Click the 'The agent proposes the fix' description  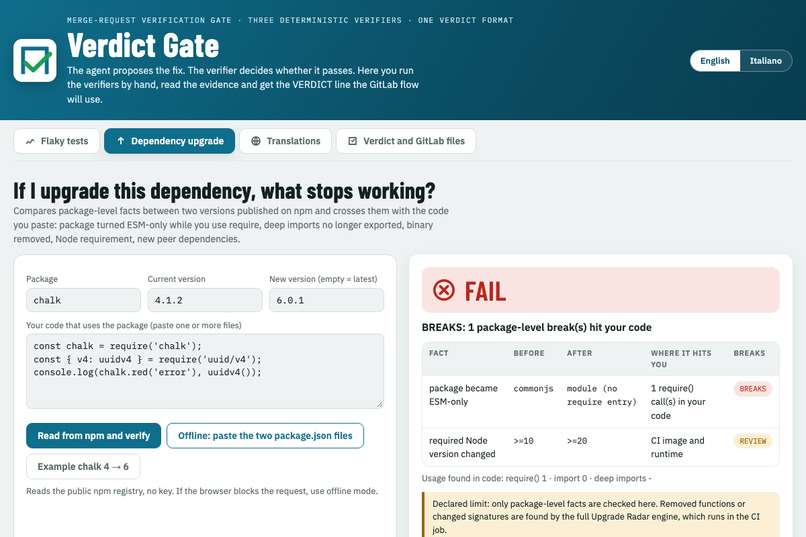click(243, 85)
